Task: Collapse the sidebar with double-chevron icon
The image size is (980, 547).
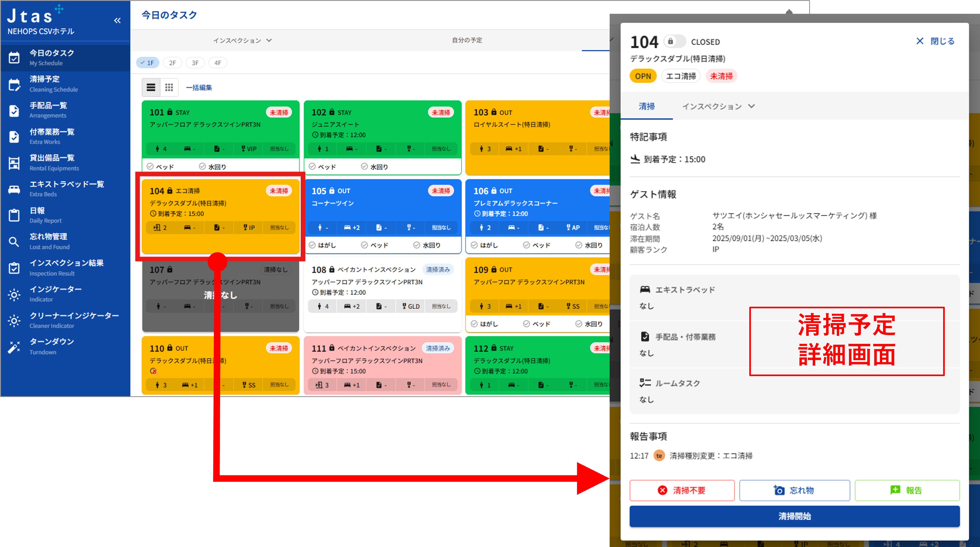Action: pos(117,21)
